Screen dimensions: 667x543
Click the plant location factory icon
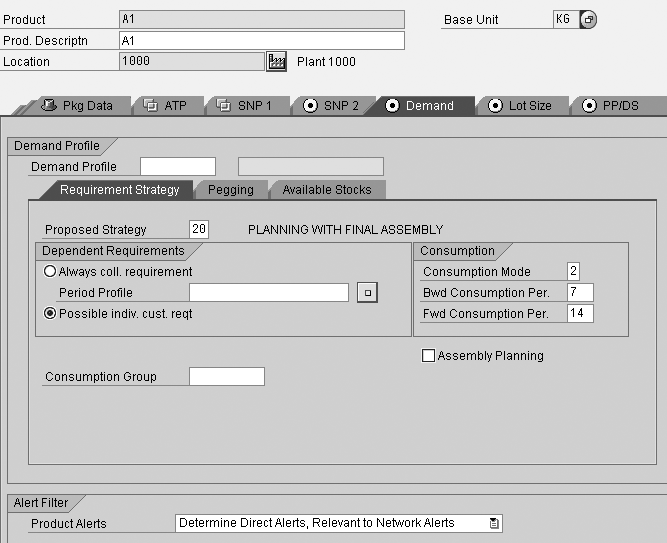pos(276,62)
